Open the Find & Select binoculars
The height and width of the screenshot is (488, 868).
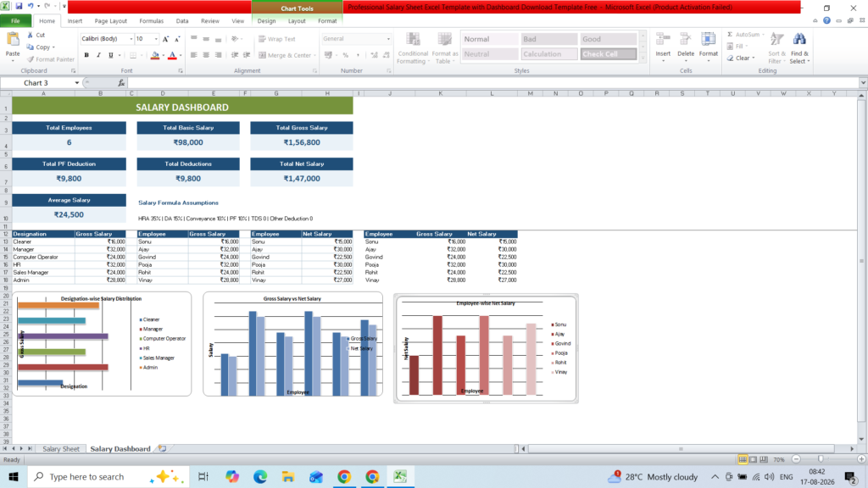click(x=799, y=48)
